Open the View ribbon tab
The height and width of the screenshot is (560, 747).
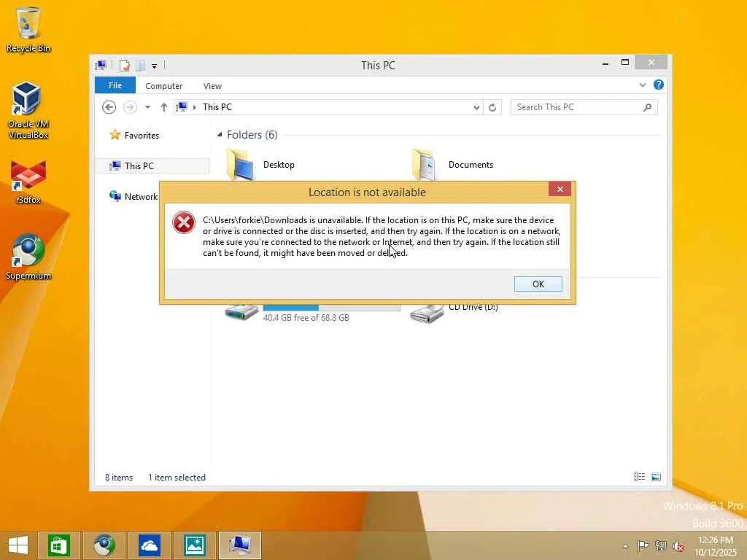click(x=212, y=86)
